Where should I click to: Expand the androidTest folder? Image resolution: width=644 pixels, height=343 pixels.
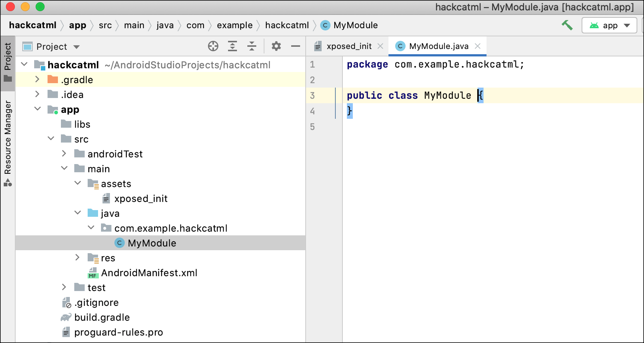coord(64,154)
